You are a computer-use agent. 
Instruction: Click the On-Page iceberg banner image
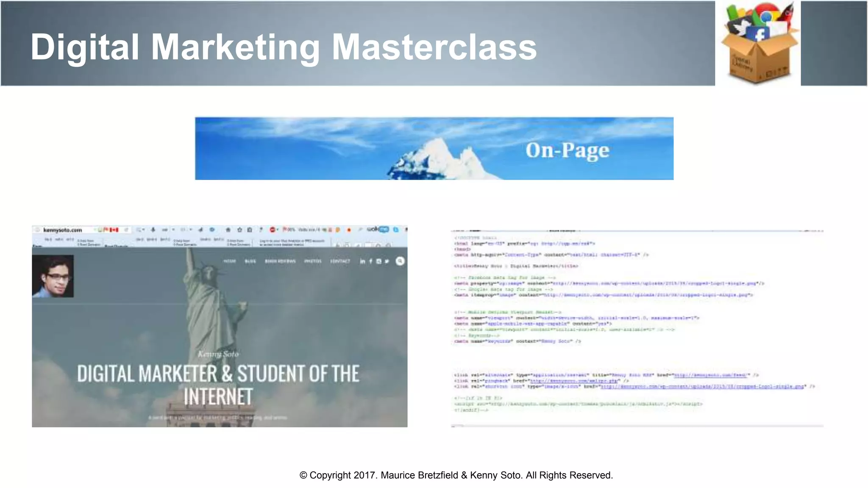coord(434,149)
